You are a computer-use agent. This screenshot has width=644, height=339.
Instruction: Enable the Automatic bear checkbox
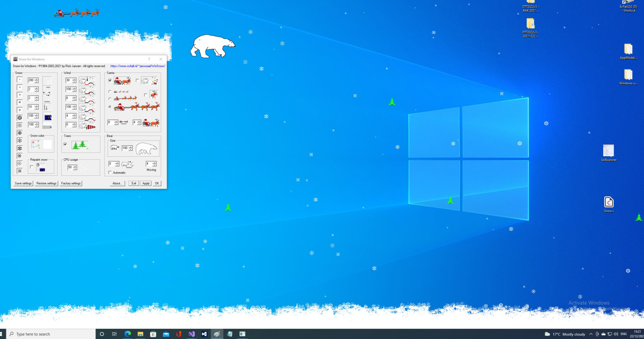(x=110, y=173)
